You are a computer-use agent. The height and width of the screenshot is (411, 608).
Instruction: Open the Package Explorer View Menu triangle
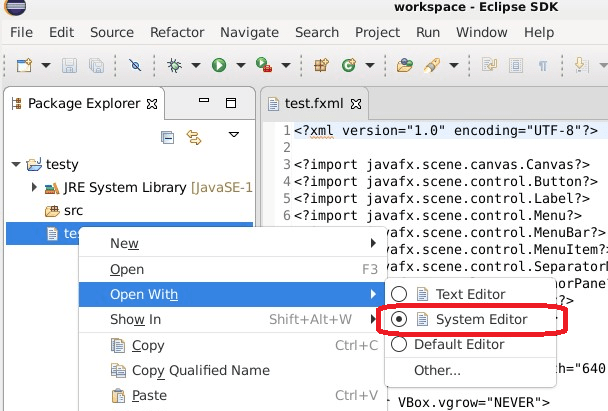pos(234,135)
